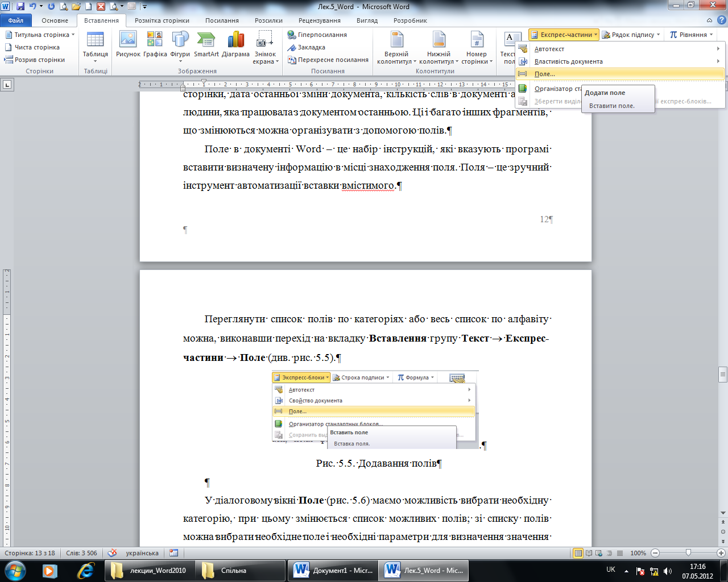Open лекции_Word2010 folder in taskbar
The image size is (728, 582).
[149, 570]
